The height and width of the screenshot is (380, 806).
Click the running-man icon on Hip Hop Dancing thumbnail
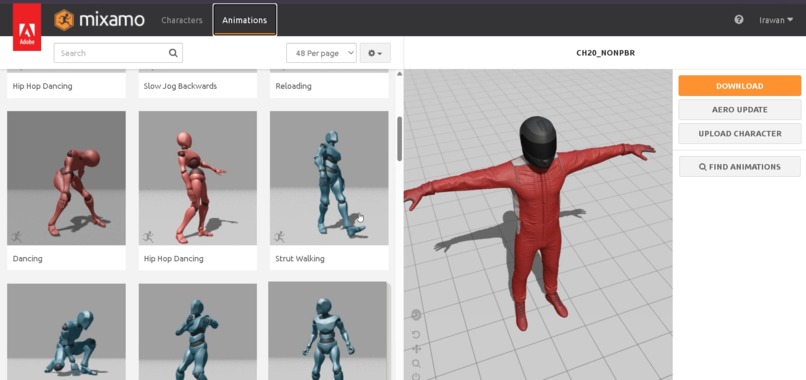coord(149,237)
